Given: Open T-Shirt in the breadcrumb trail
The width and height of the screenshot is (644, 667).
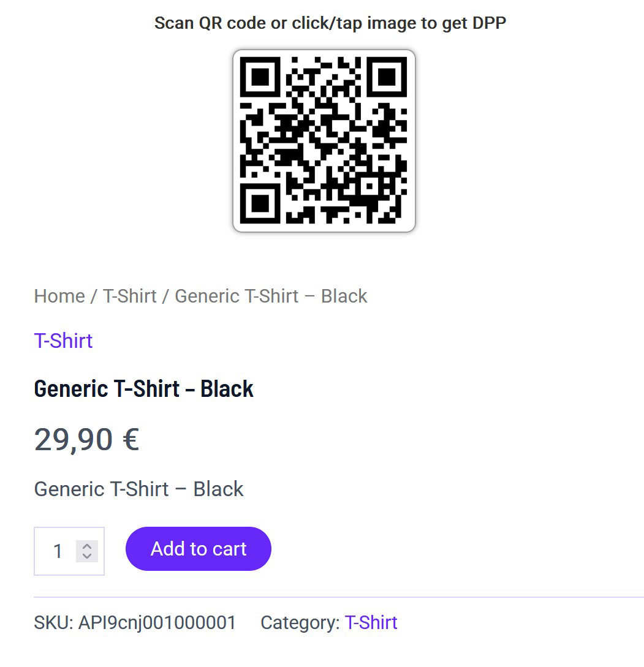Looking at the screenshot, I should (129, 296).
